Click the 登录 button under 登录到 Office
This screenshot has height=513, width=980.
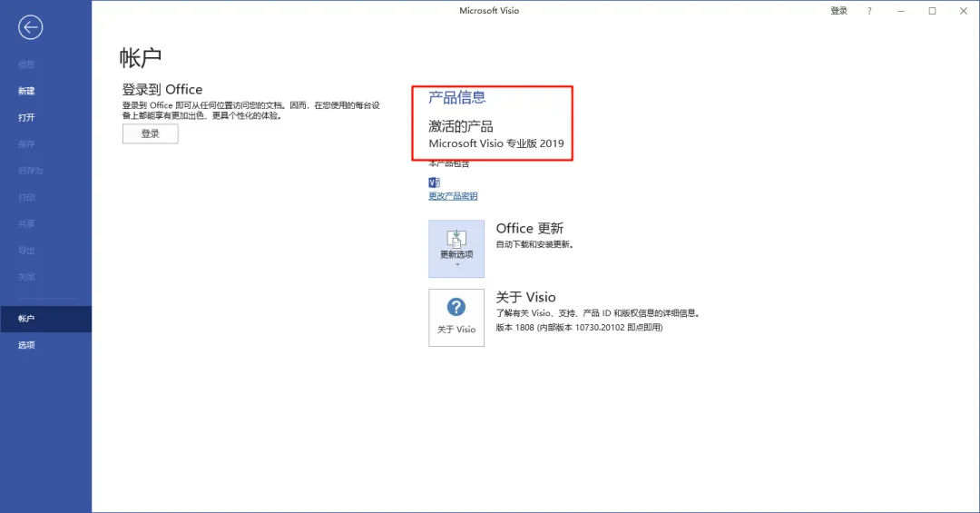point(150,133)
